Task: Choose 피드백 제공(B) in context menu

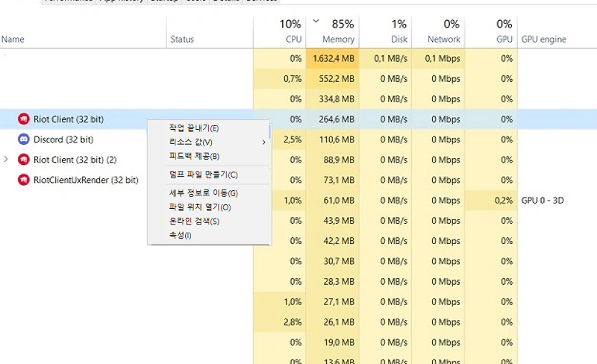Action: click(x=194, y=157)
